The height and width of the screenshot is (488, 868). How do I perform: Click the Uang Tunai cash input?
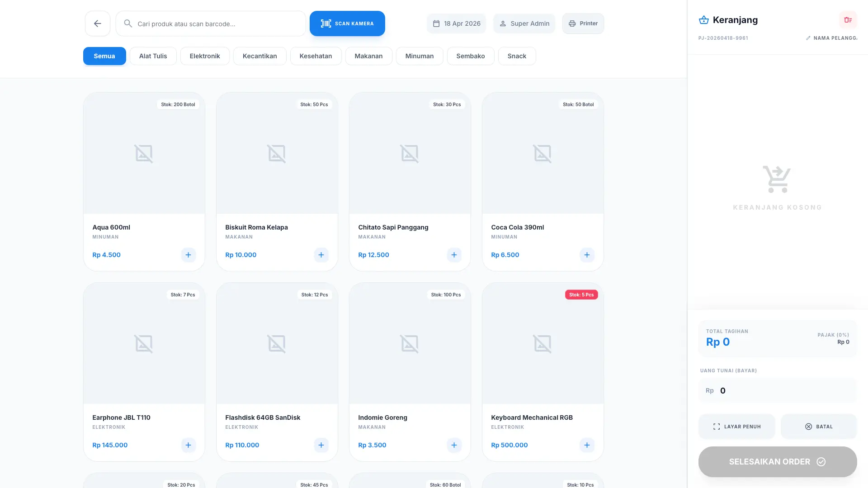(778, 390)
